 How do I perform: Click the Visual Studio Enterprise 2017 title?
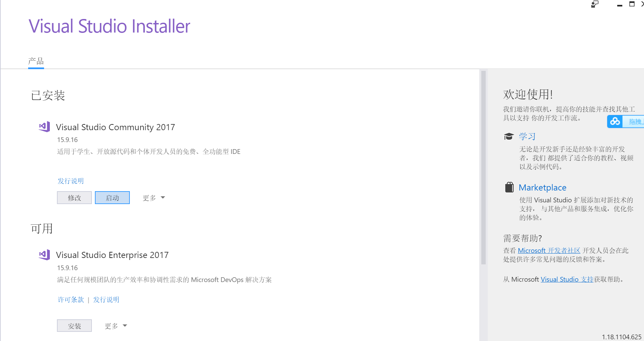[x=112, y=255]
